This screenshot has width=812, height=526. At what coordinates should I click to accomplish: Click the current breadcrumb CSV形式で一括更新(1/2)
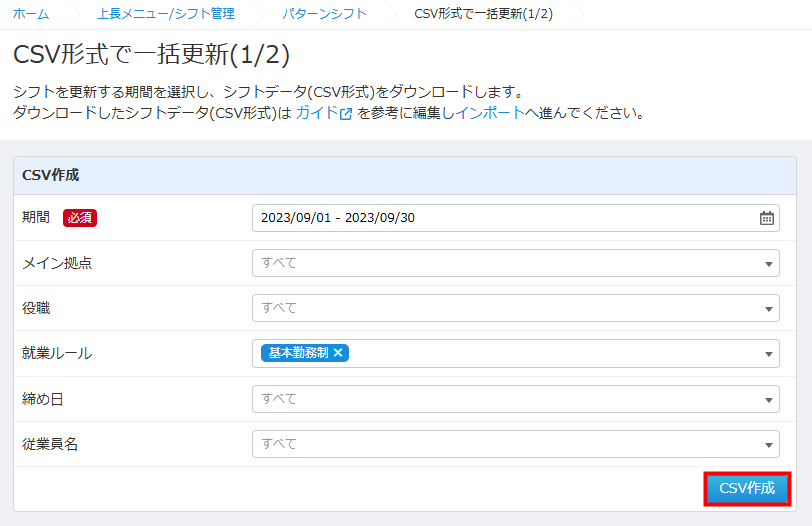483,14
